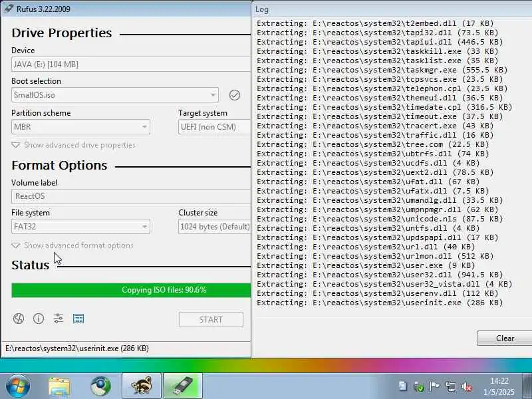The height and width of the screenshot is (399, 532).
Task: Click log line for urlmon.dll (512 KB)
Action: pyautogui.click(x=375, y=256)
